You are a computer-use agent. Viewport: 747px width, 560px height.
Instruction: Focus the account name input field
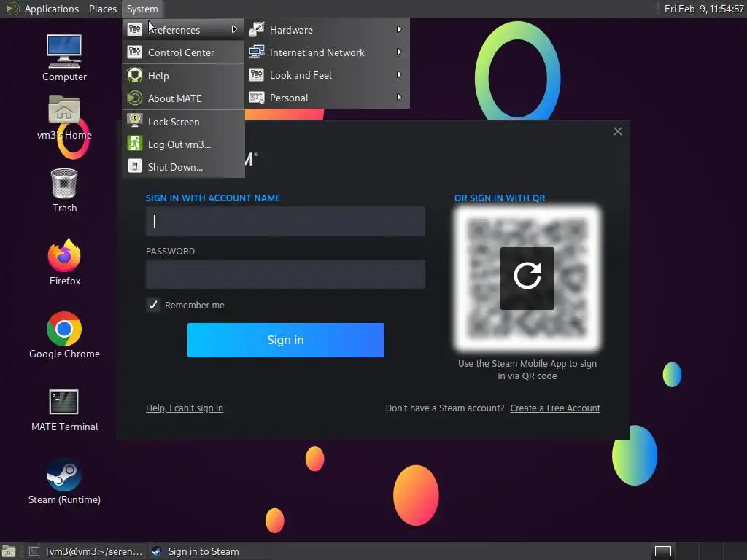tap(285, 221)
